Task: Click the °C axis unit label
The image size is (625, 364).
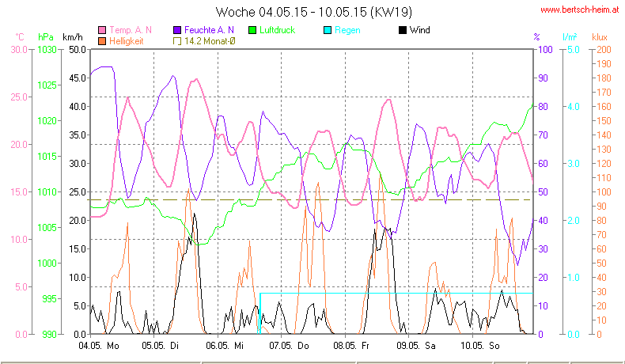Action: point(20,37)
